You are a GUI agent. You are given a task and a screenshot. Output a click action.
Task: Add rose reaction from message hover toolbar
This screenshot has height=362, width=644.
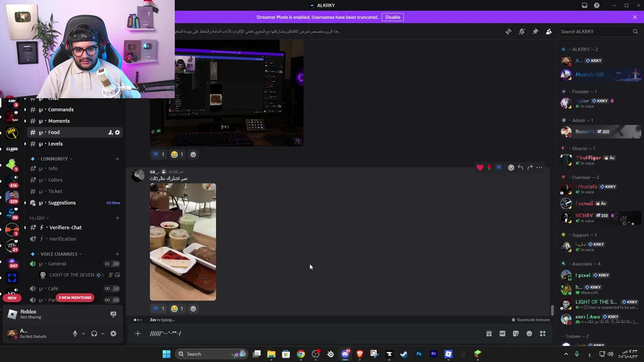[489, 167]
